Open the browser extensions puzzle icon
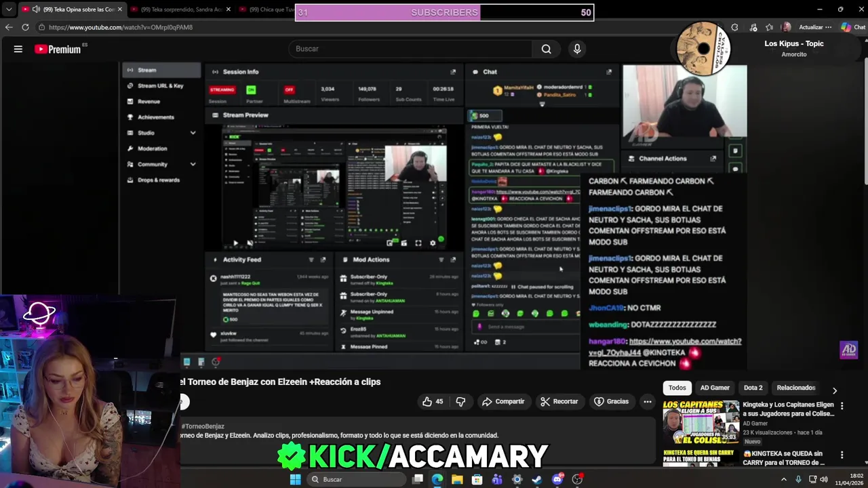This screenshot has height=488, width=868. [x=734, y=27]
